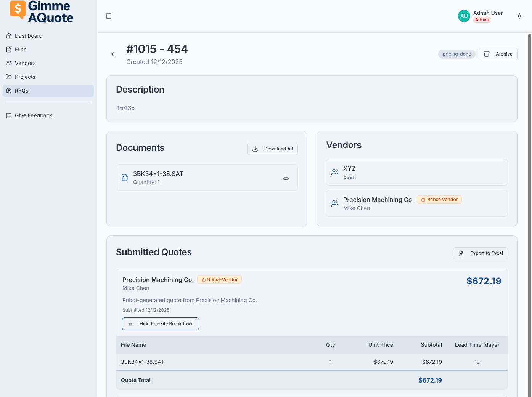Click the AU user avatar
Viewport: 532px width, 397px height.
[464, 16]
